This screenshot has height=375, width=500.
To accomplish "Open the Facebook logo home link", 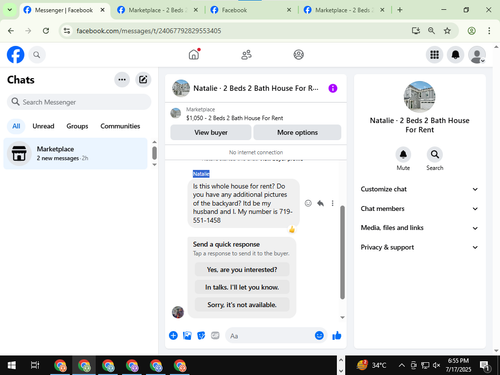I will (16, 55).
